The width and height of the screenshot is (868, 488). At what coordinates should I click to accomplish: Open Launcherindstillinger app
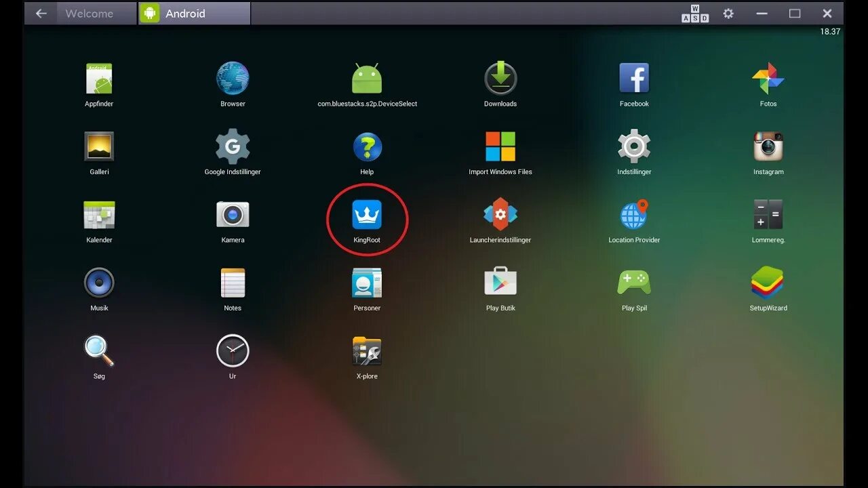pos(500,215)
